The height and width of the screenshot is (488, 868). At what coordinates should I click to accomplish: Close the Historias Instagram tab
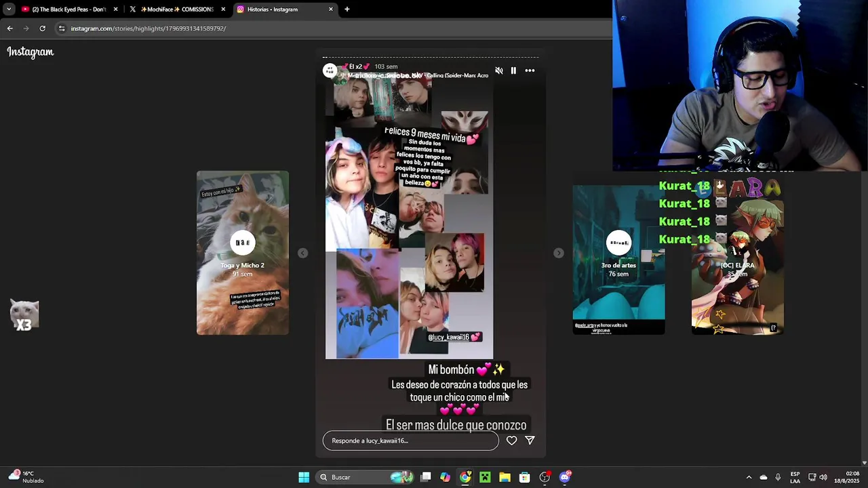click(331, 9)
